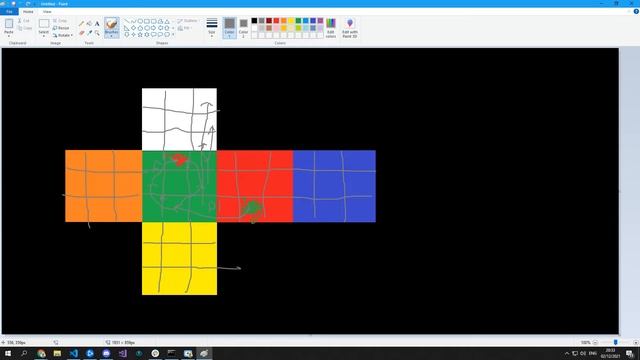Viewport: 640px width, 360px height.
Task: Choose the Right triangle shape
Action: click(127, 28)
